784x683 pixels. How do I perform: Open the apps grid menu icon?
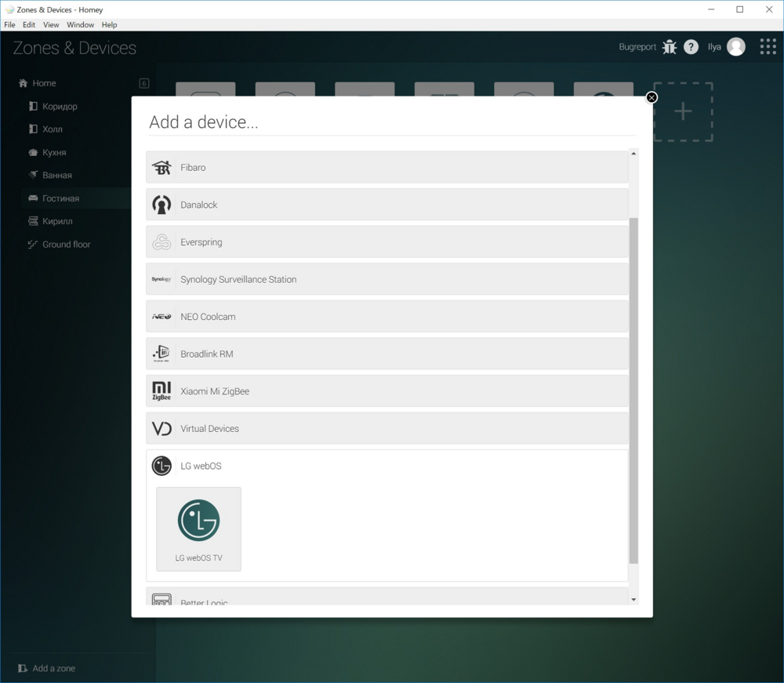(768, 47)
